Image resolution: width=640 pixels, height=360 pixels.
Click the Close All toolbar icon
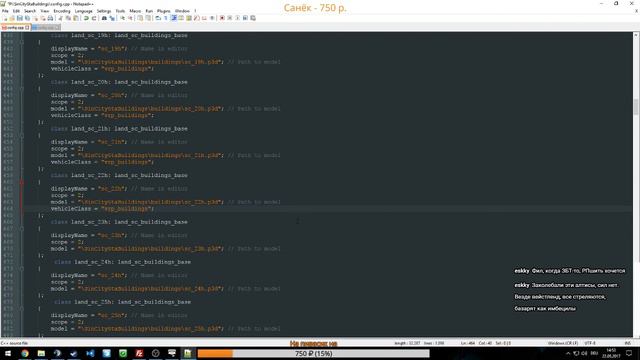coord(43,18)
